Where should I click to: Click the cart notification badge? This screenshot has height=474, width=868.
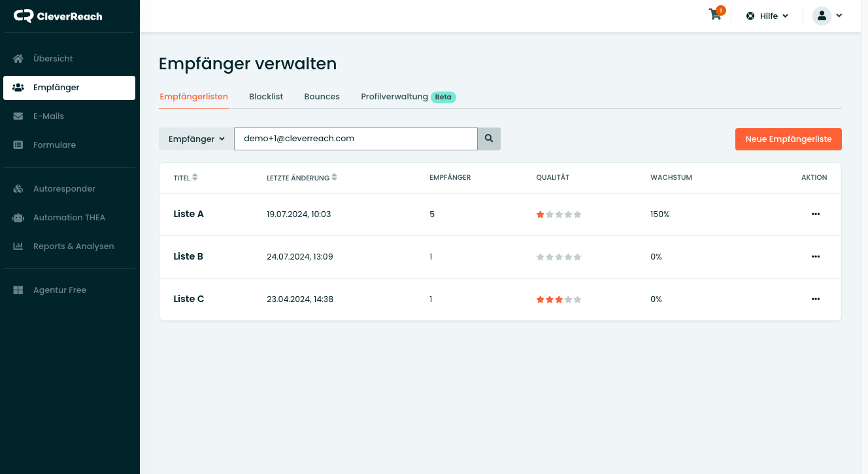(721, 10)
